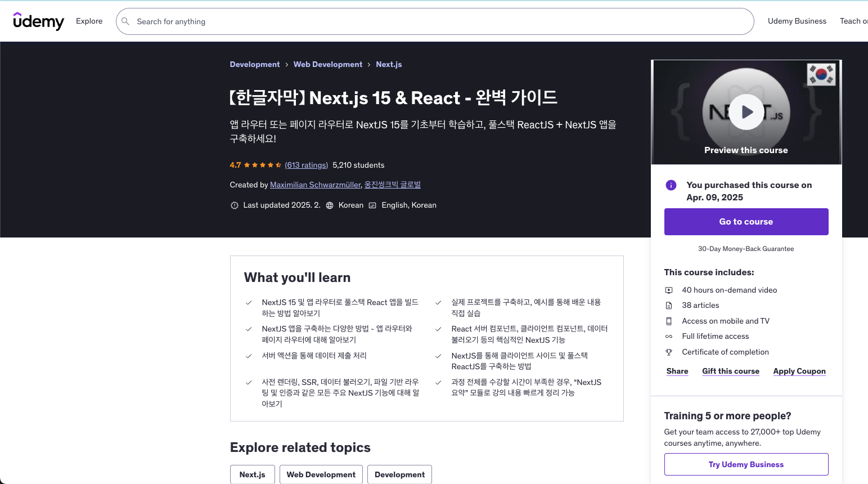Open the Gift this course option

731,371
